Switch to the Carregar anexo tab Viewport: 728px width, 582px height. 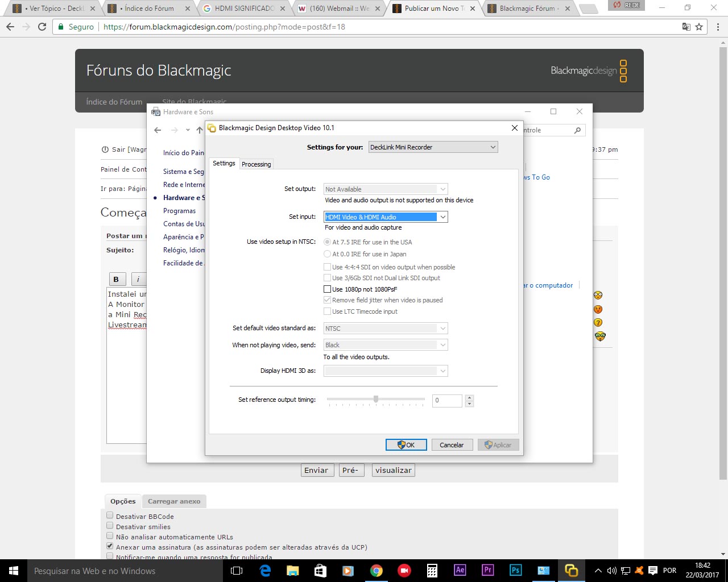point(174,501)
